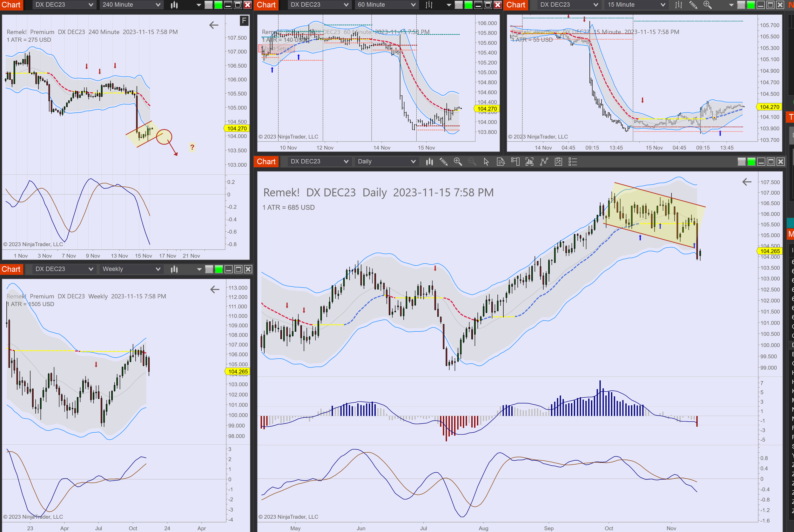
Task: Open Data Box icon on Daily chart
Action: click(501, 162)
